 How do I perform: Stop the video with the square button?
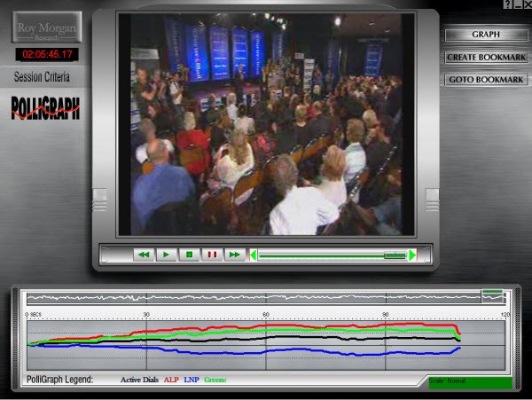point(189,255)
